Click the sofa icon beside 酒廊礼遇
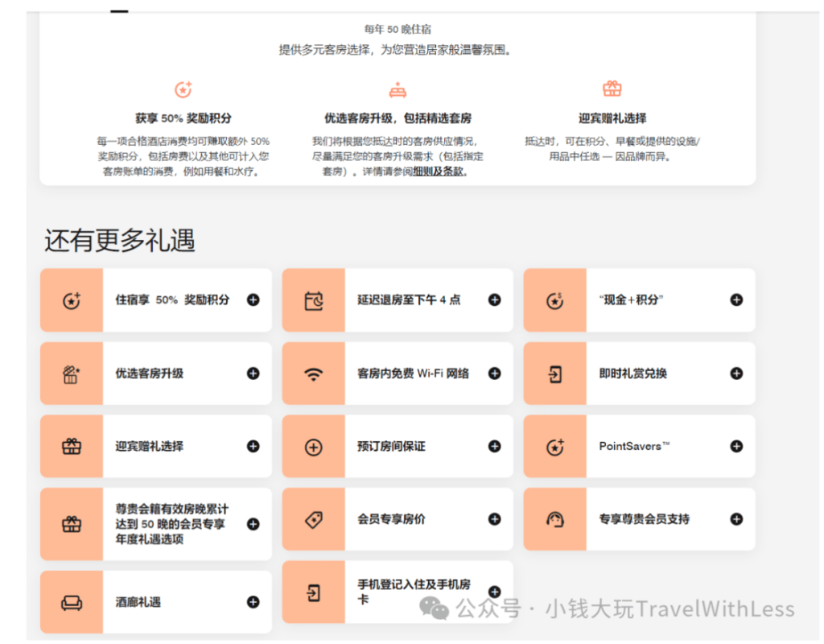The image size is (824, 644). 72,602
